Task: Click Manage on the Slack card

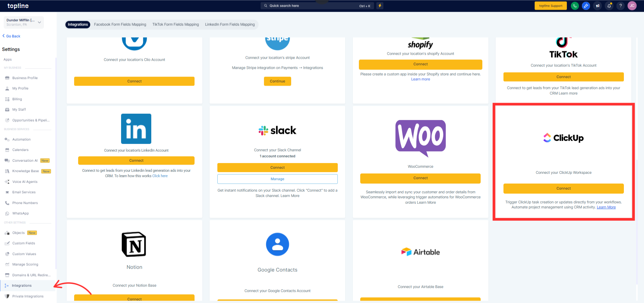Action: 277,179
